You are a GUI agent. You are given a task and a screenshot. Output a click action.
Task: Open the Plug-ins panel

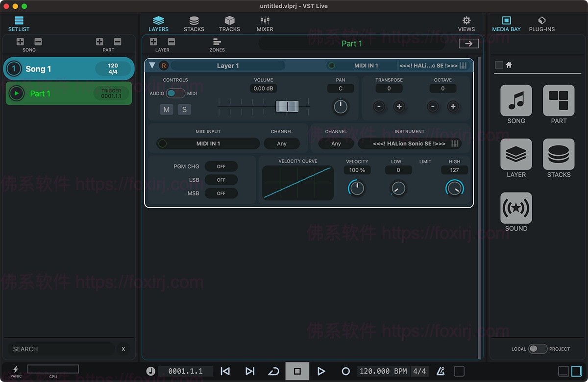(x=541, y=23)
